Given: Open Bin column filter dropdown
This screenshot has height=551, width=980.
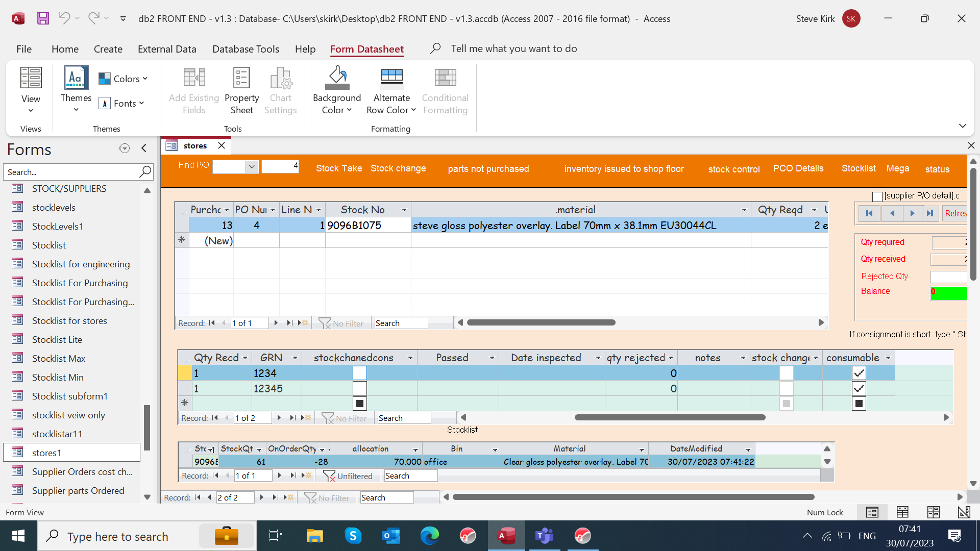Looking at the screenshot, I should pos(495,449).
